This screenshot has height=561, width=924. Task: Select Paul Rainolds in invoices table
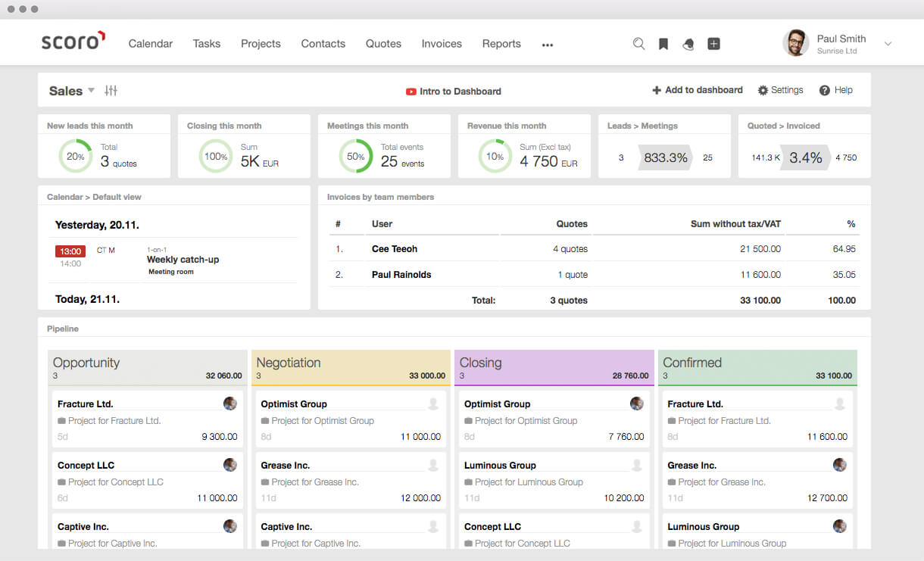click(401, 275)
